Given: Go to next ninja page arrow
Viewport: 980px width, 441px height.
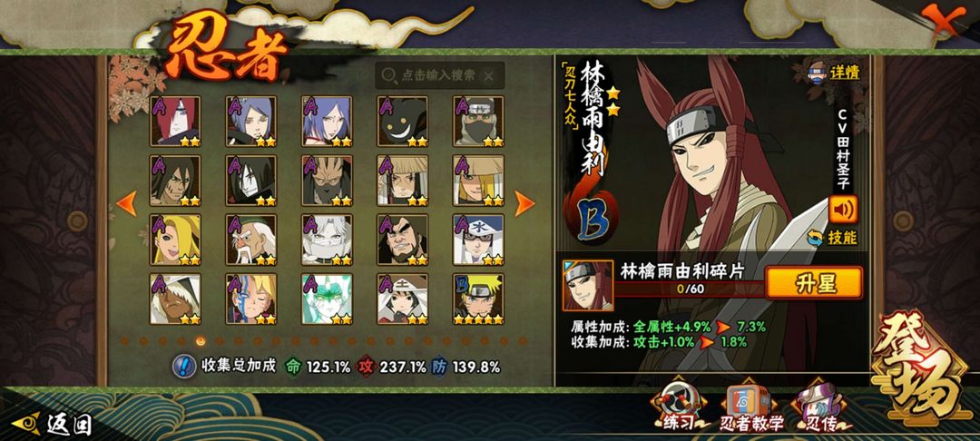Looking at the screenshot, I should (524, 203).
